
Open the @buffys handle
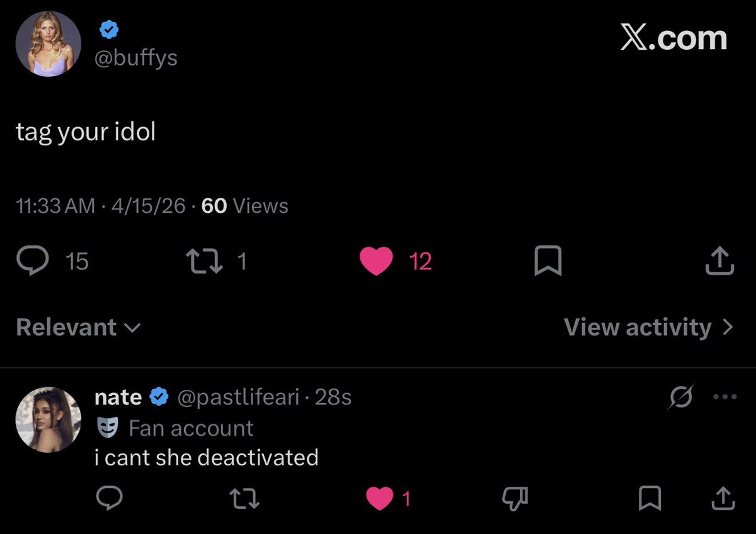(135, 58)
